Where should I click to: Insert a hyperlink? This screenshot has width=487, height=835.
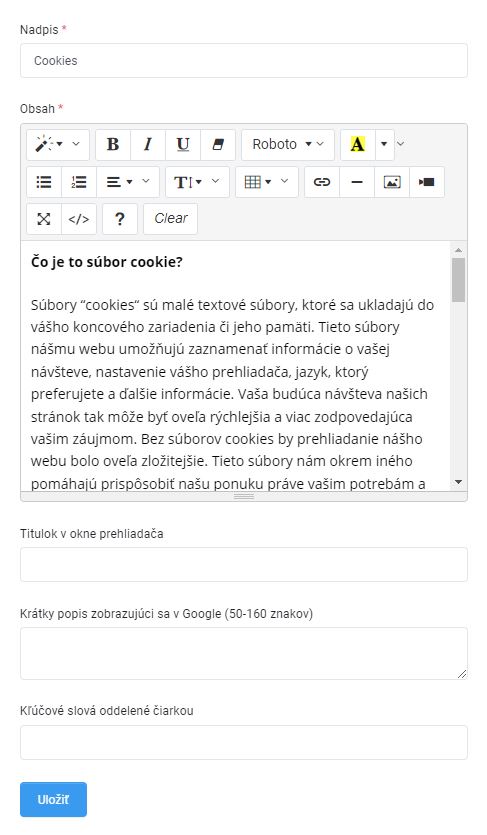[322, 182]
